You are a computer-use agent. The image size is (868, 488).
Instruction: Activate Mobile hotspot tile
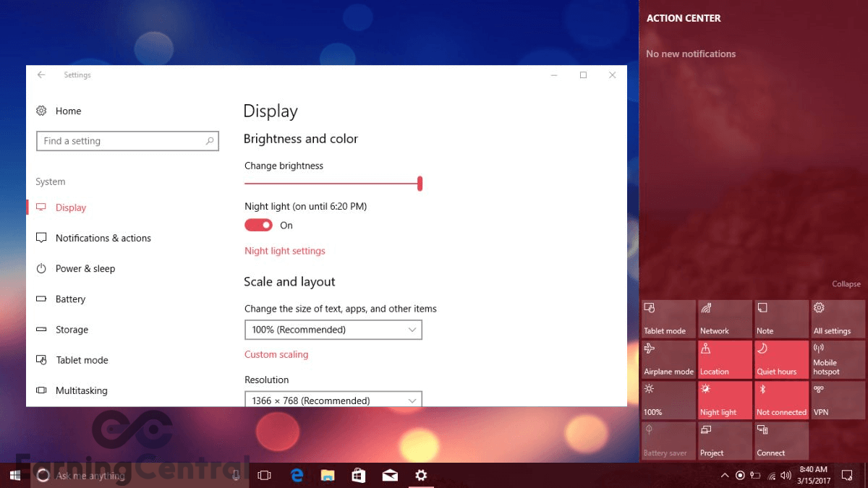point(837,359)
